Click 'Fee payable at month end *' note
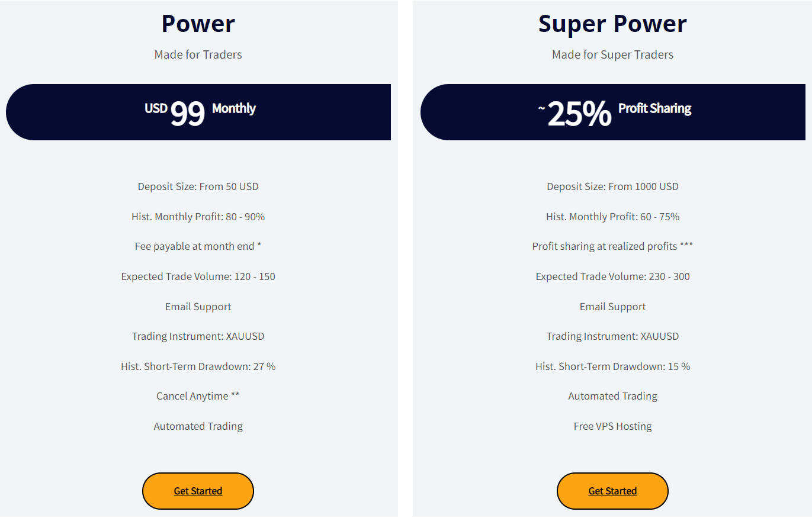 [198, 246]
